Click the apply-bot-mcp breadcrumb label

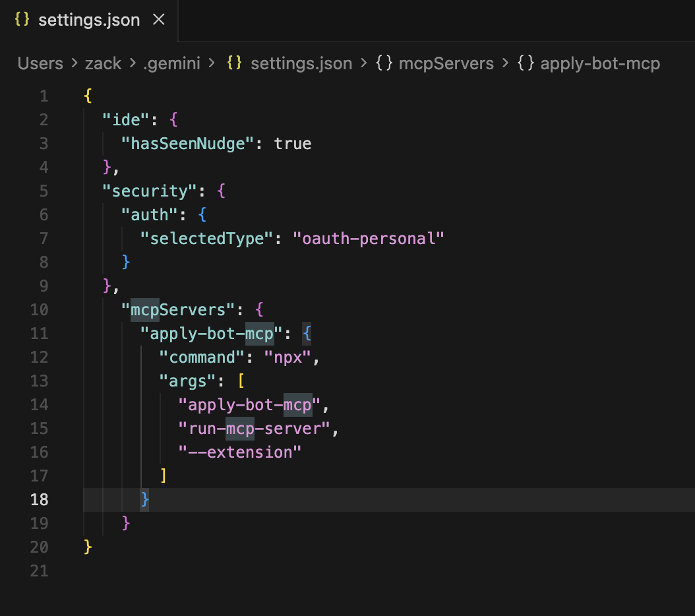[600, 63]
